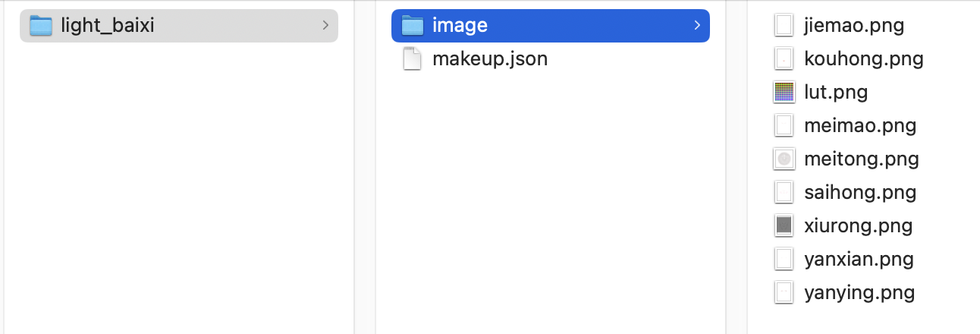Screen dimensions: 980x334
Task: Click the kouhong.png file icon
Action: [x=784, y=59]
